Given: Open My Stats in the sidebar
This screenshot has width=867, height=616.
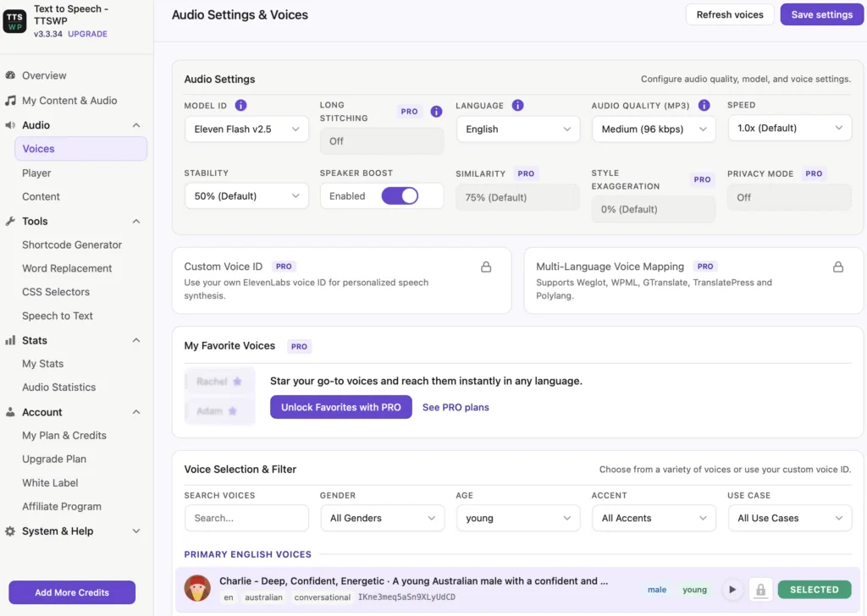Looking at the screenshot, I should click(42, 364).
